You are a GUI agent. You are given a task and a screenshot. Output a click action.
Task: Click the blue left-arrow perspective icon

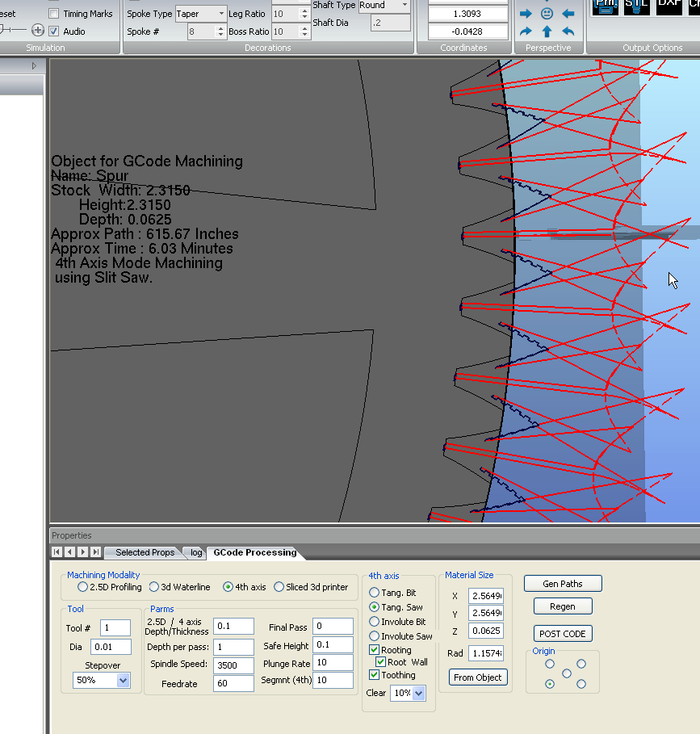[568, 14]
